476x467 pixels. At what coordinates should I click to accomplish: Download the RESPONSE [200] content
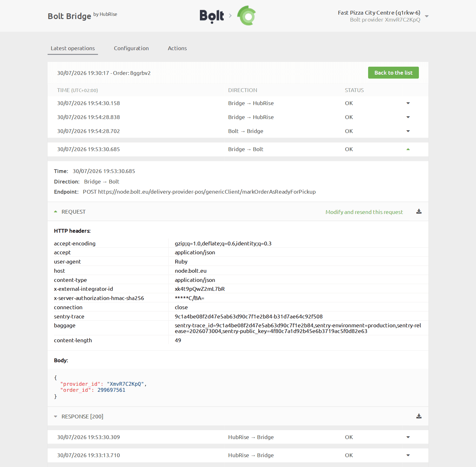[x=419, y=416]
